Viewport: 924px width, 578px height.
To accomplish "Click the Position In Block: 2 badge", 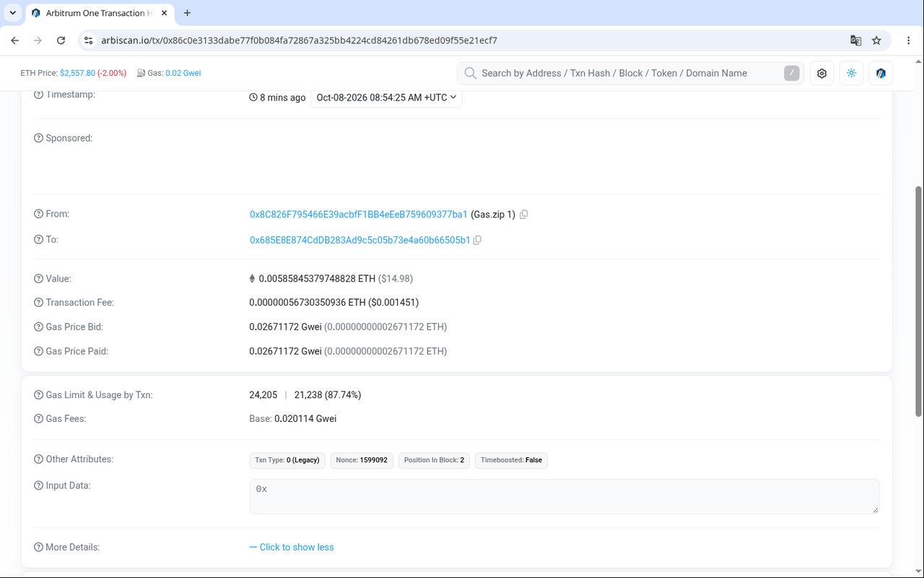I will tap(434, 460).
